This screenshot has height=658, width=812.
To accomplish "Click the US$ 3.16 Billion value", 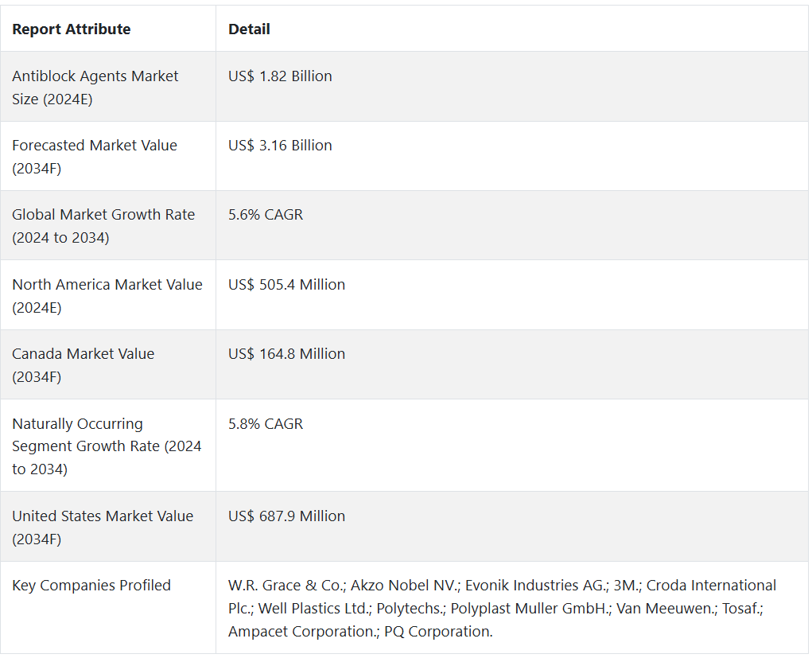I will click(x=280, y=146).
